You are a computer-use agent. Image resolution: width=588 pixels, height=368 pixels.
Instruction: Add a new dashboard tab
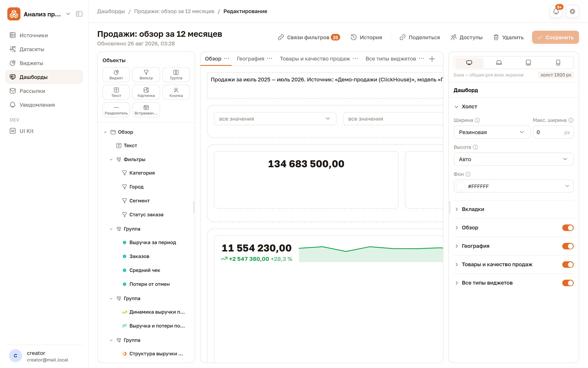pyautogui.click(x=432, y=59)
